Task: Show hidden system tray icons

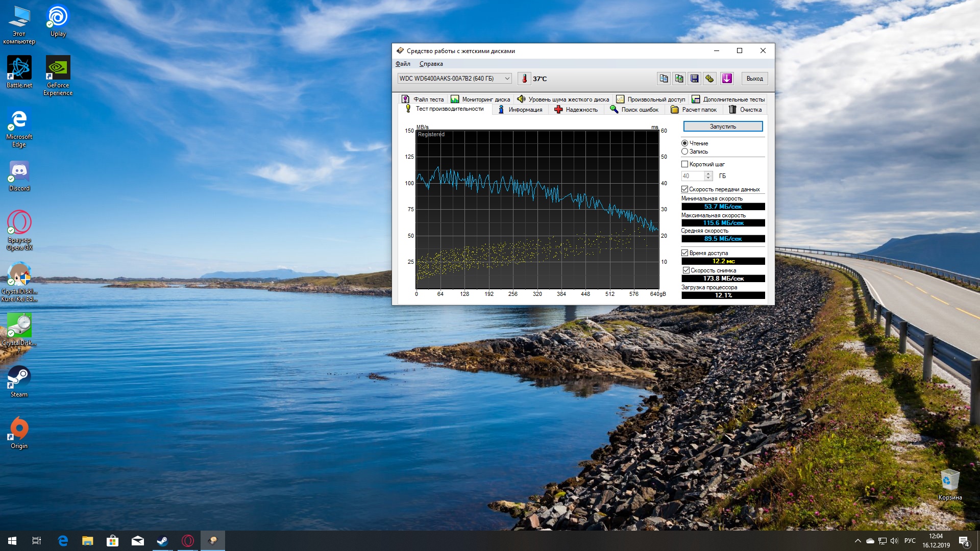Action: pyautogui.click(x=857, y=541)
